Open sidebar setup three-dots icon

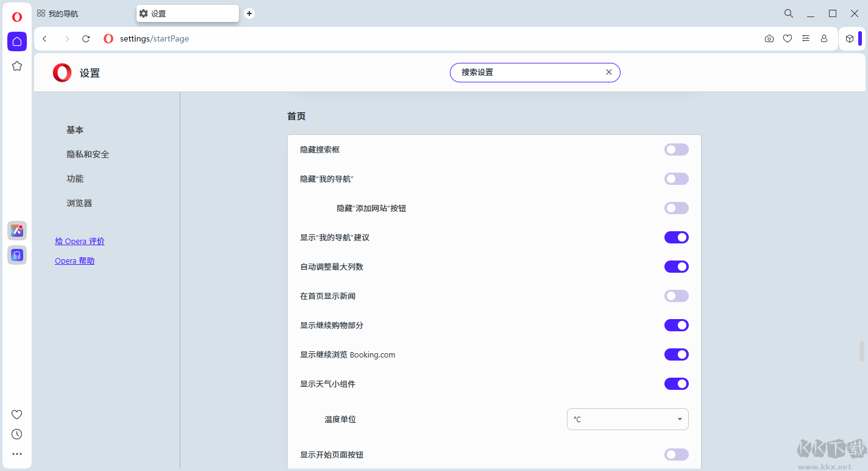pyautogui.click(x=17, y=454)
